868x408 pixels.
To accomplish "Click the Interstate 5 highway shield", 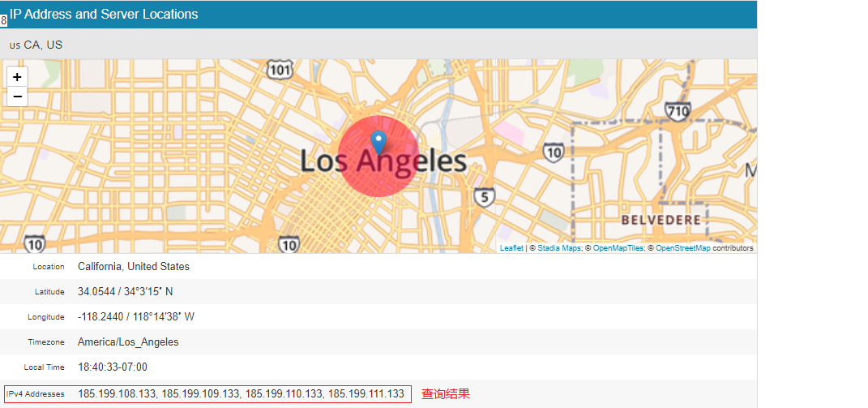I will coord(484,196).
